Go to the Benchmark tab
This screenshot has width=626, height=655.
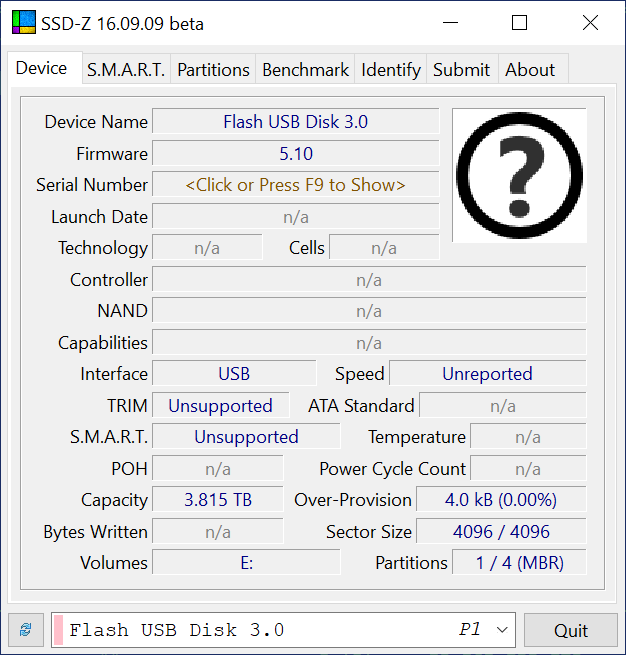[x=305, y=70]
